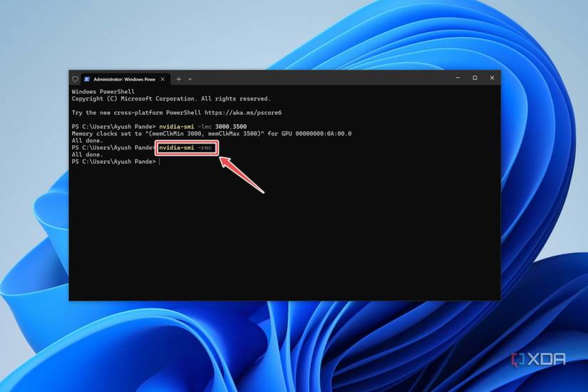Maximize the terminal window
588x392 pixels.
pos(475,78)
